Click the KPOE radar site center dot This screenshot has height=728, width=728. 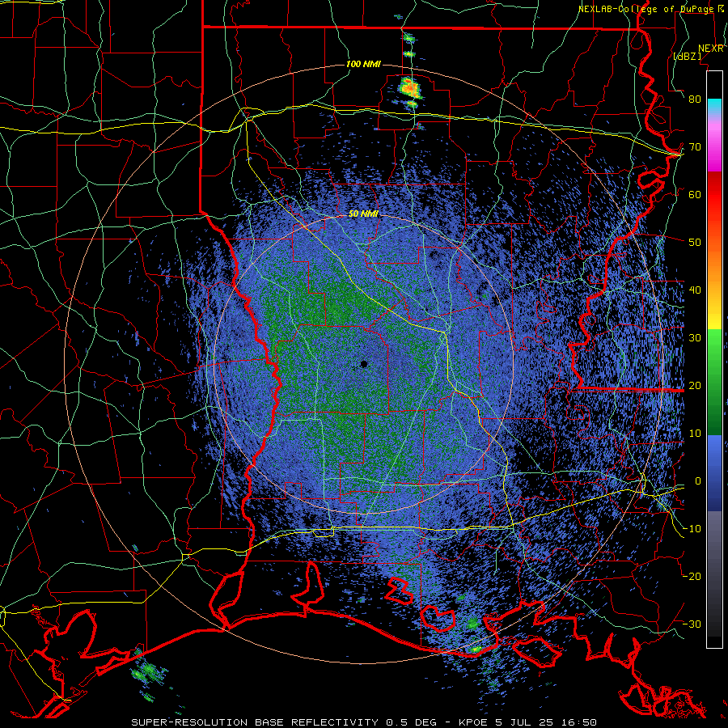pos(364,364)
